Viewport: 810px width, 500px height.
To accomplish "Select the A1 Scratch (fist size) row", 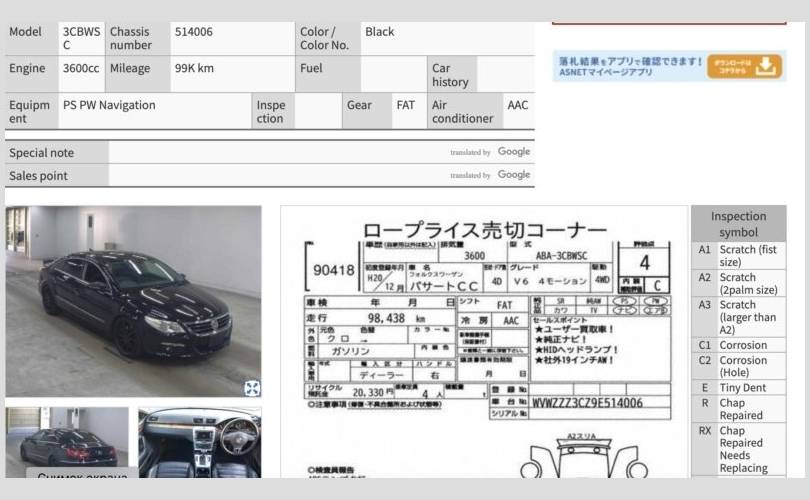I will [x=738, y=256].
